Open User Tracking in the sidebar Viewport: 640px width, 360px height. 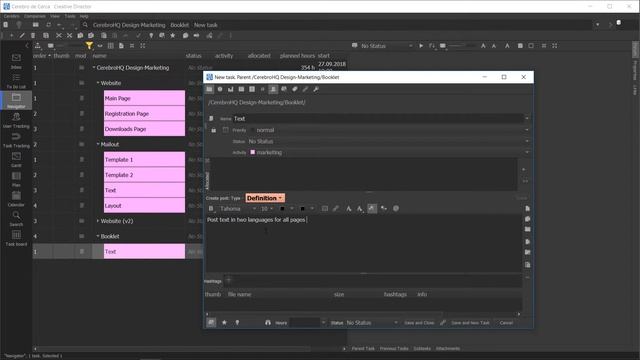[x=16, y=120]
